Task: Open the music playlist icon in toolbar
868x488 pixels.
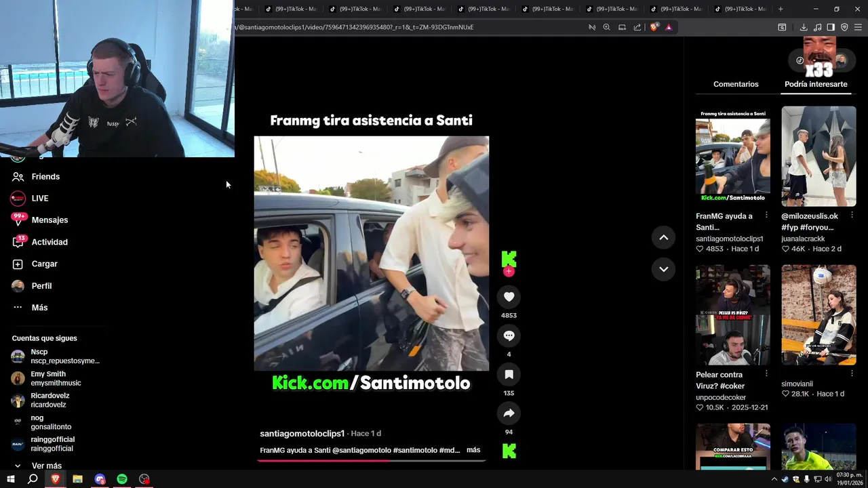Action: [x=817, y=27]
